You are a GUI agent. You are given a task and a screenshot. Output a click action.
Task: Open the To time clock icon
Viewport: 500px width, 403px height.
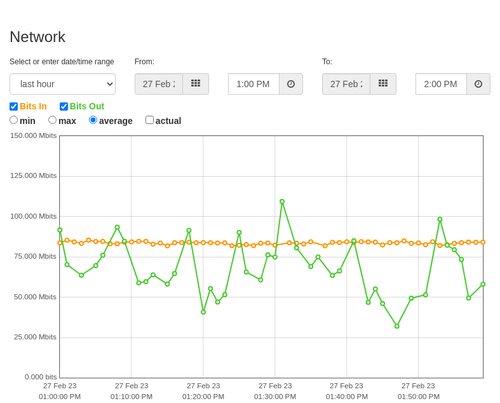pos(478,84)
